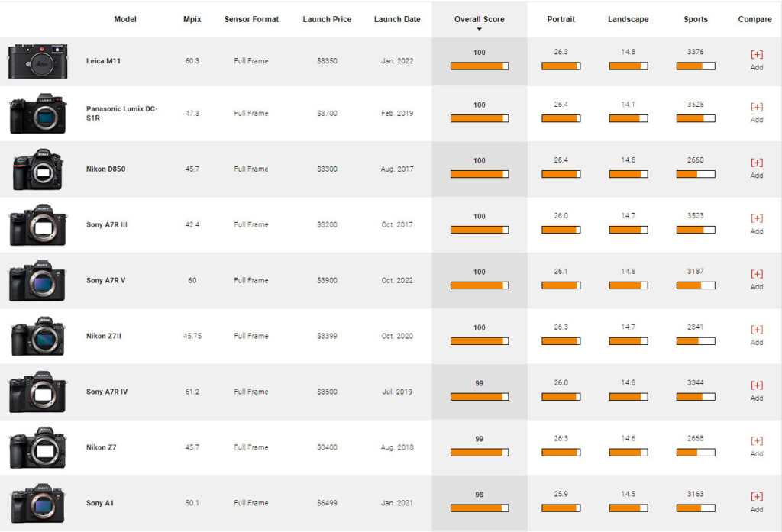Open Sony A7R IV model link
Viewport: 782px width, 532px height.
point(107,392)
